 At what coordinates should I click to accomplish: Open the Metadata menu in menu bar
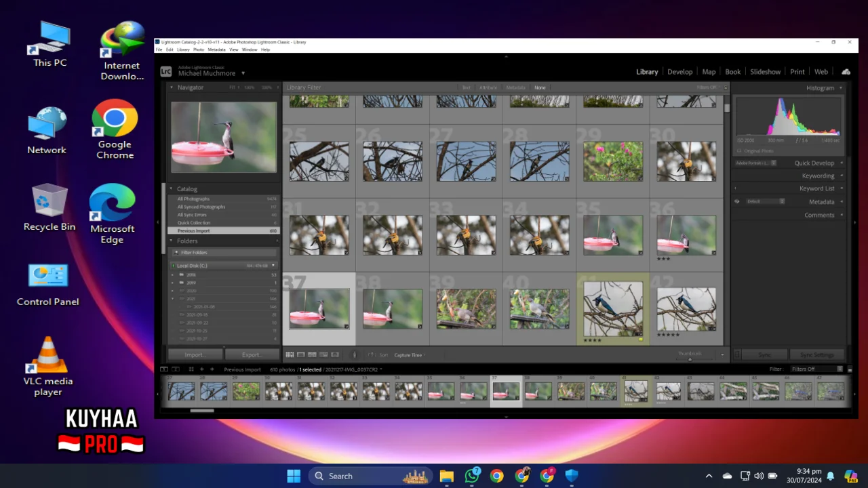tap(216, 49)
